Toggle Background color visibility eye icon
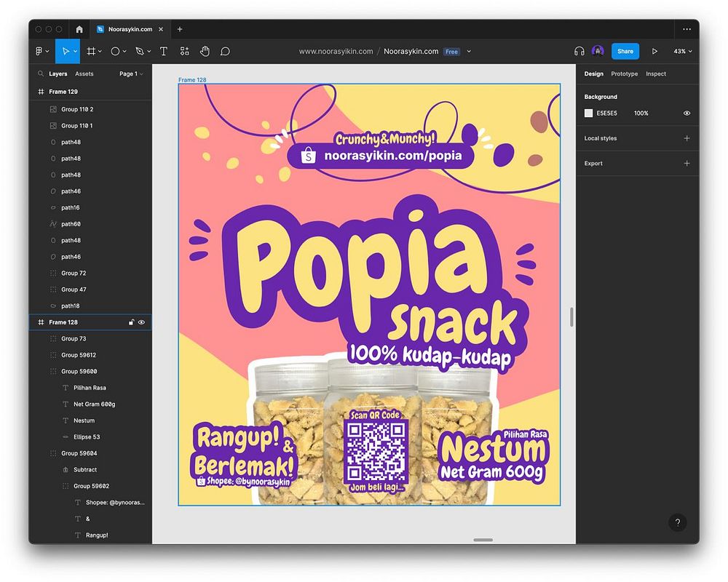728x582 pixels. click(687, 113)
